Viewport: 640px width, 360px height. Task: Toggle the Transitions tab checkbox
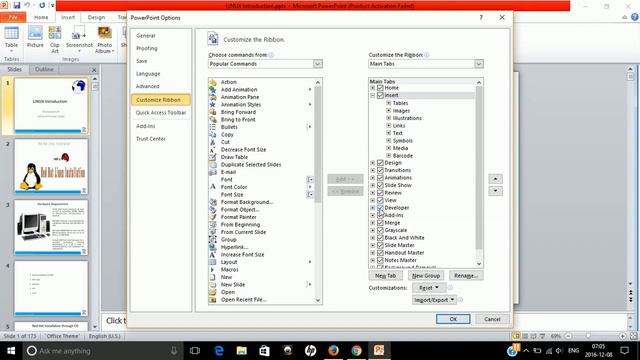380,170
